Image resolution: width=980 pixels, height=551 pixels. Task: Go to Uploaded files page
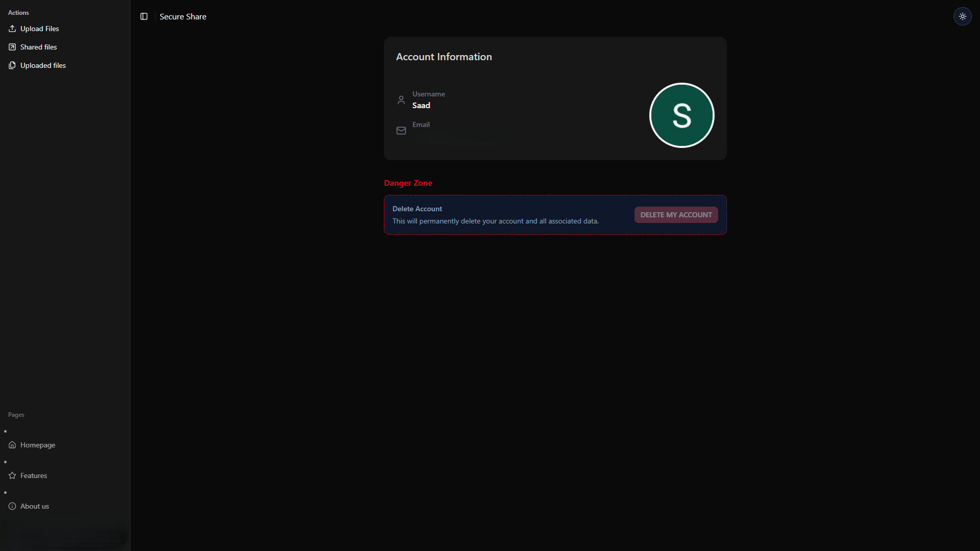click(x=43, y=65)
